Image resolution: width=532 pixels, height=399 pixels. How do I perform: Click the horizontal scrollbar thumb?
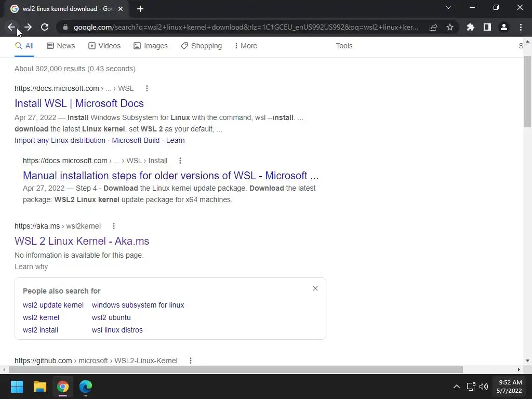pos(236,369)
